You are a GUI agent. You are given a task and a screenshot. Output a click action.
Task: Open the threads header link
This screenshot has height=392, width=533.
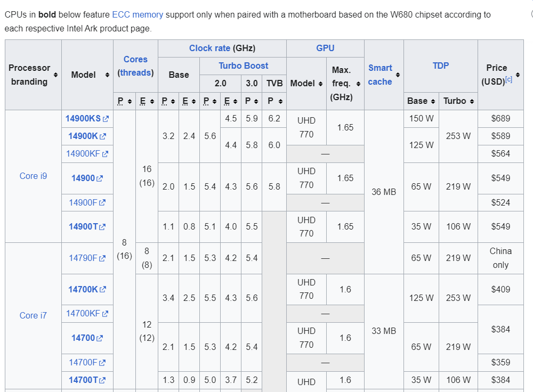coord(135,72)
